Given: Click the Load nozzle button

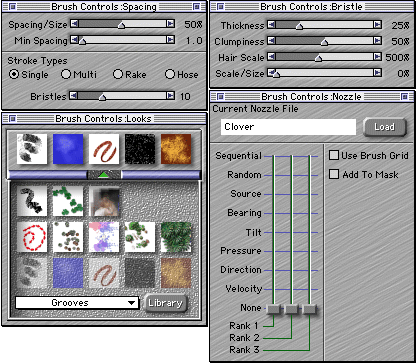Looking at the screenshot, I should 384,127.
